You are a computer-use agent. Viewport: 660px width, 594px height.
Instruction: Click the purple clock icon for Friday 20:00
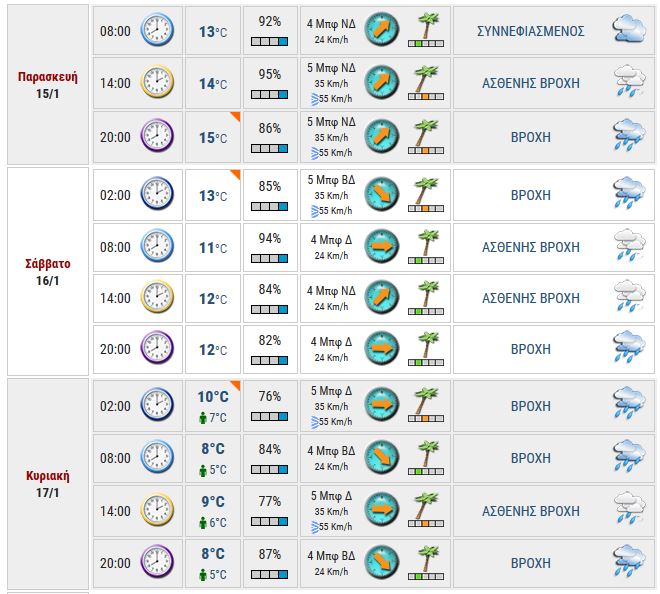click(157, 136)
